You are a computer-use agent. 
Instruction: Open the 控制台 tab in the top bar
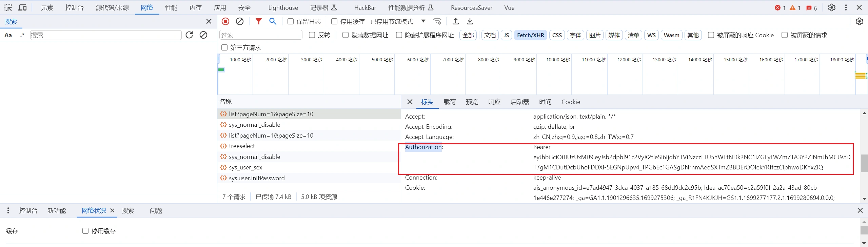(x=74, y=7)
